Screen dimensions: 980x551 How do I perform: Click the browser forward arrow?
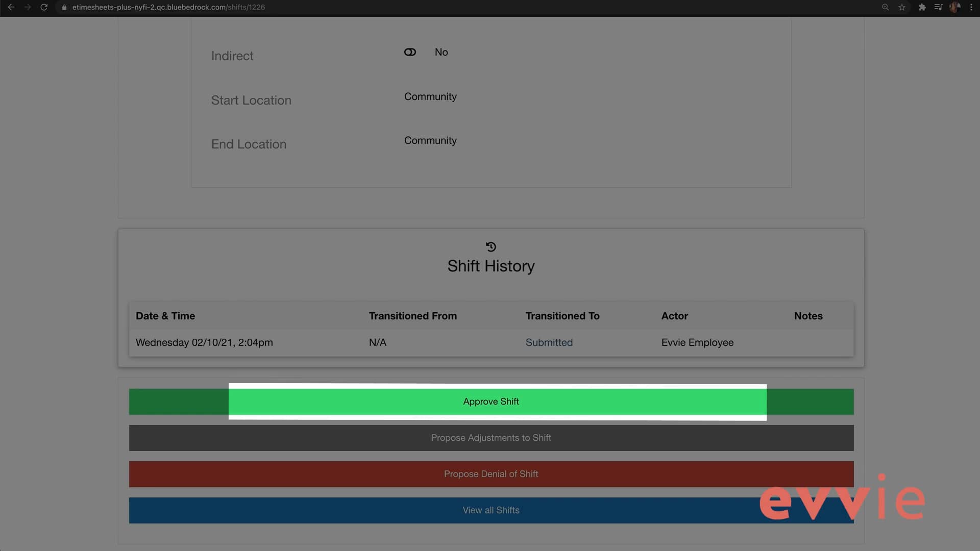point(28,7)
